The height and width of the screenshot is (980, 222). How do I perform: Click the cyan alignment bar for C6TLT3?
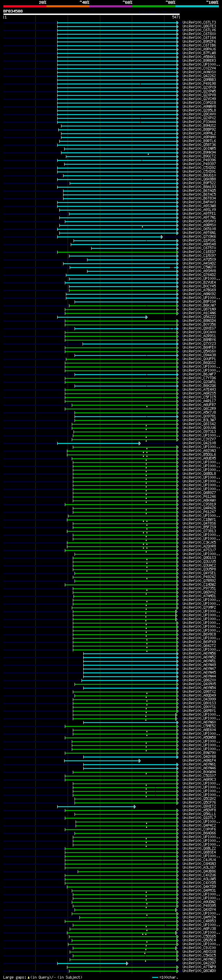118,23
